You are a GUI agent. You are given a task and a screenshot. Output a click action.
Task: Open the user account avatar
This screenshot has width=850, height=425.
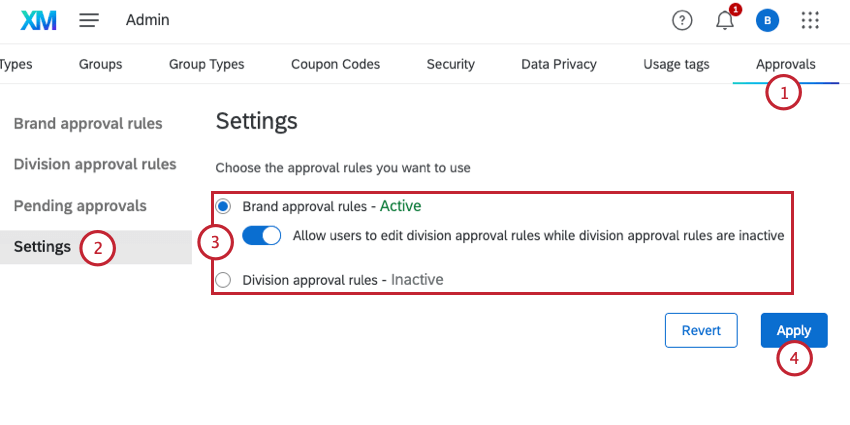click(x=767, y=20)
